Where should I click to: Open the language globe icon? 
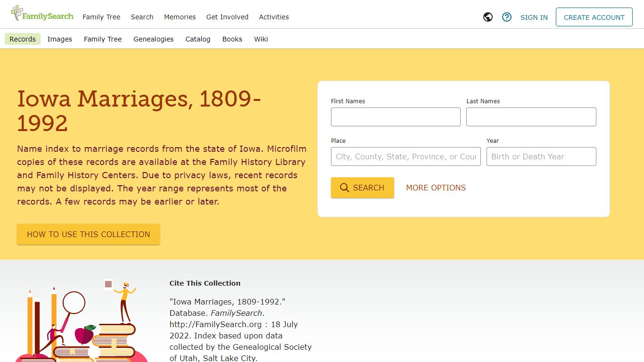488,17
